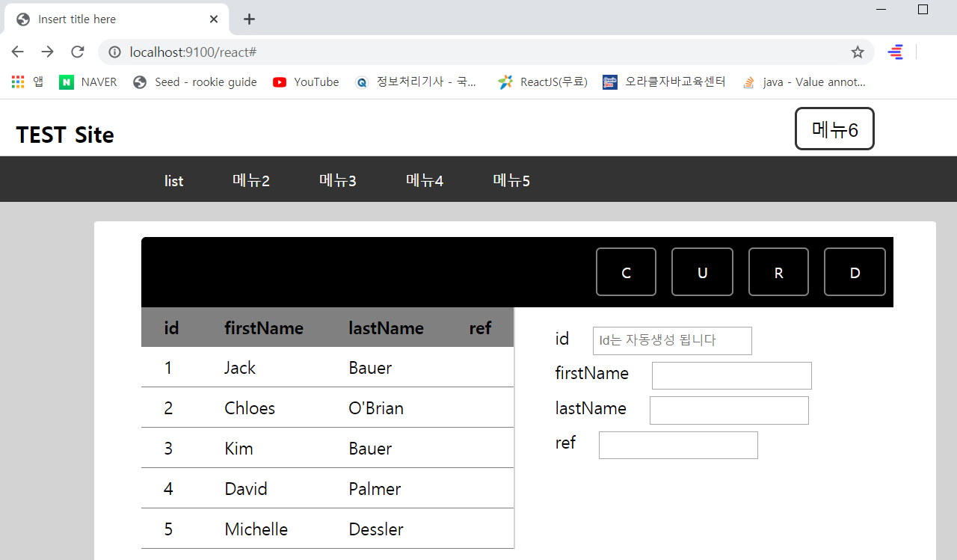Click the page reload icon
Viewport: 957px width, 560px height.
pos(77,52)
